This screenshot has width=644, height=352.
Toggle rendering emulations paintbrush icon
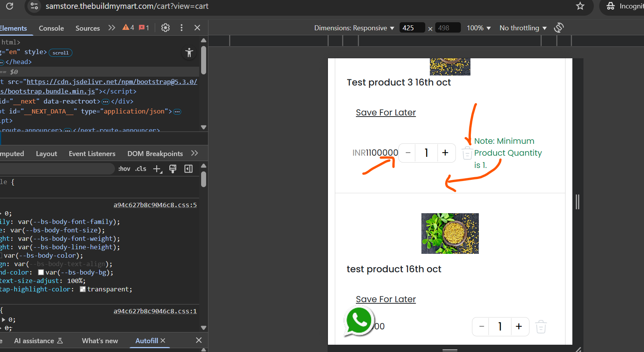pyautogui.click(x=173, y=169)
